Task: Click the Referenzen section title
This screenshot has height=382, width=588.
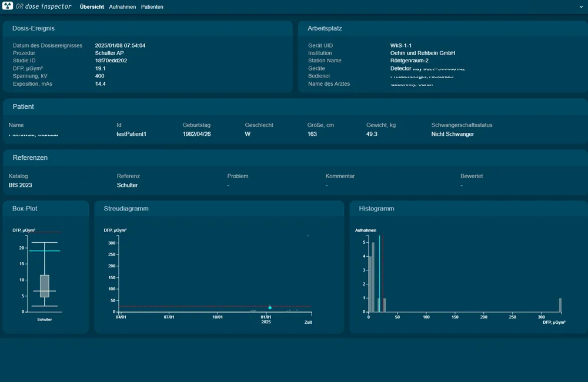Action: coord(30,158)
